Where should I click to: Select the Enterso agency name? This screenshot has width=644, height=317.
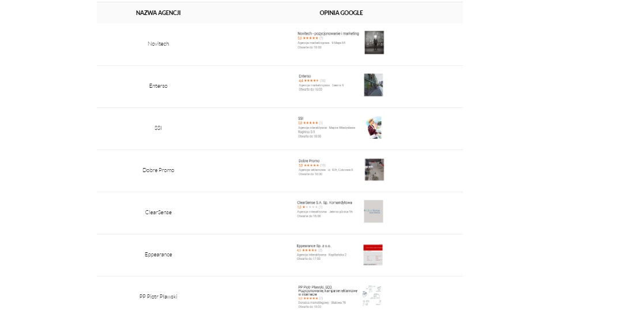click(x=158, y=86)
